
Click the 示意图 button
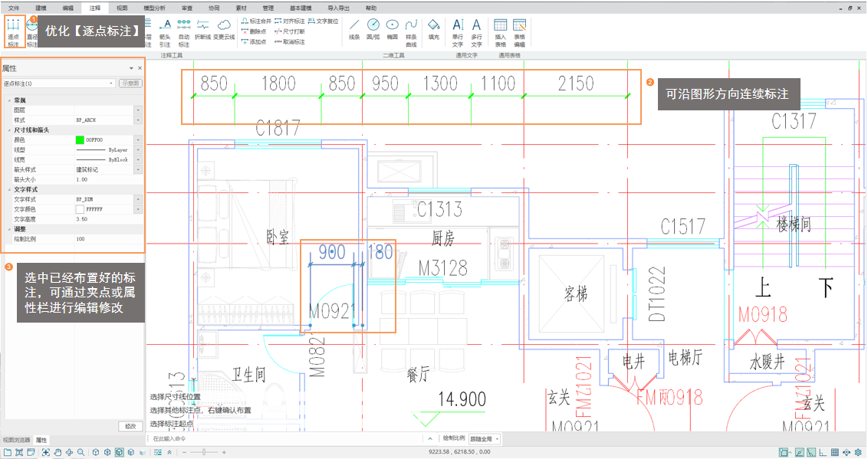[130, 83]
